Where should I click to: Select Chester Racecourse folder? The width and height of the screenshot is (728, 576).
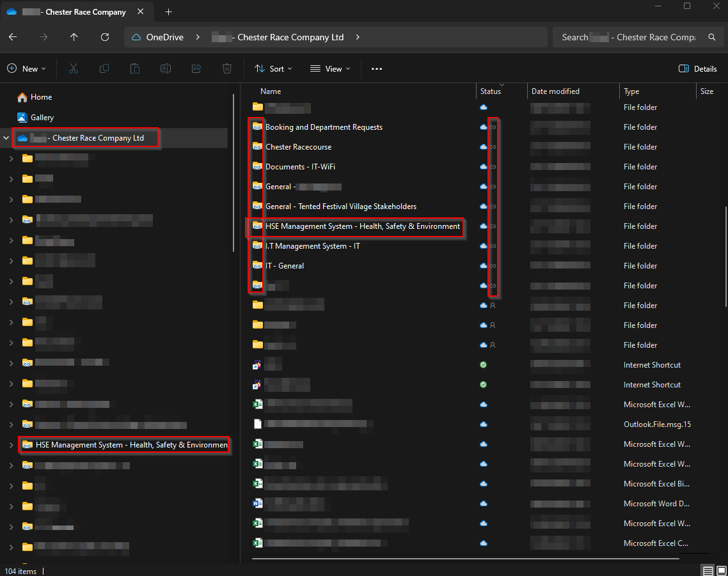(x=299, y=146)
